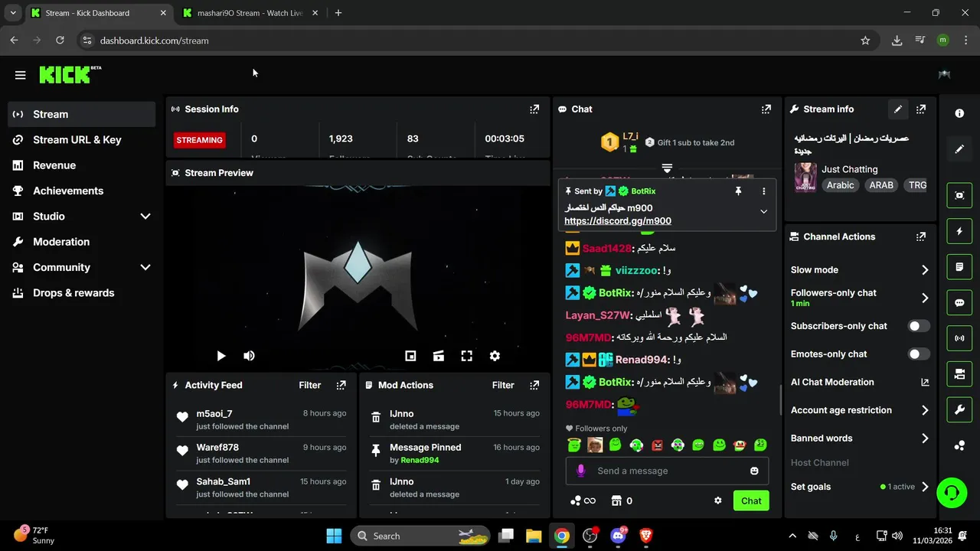Open the hamburger navigation menu
This screenshot has height=551, width=980.
[x=21, y=75]
